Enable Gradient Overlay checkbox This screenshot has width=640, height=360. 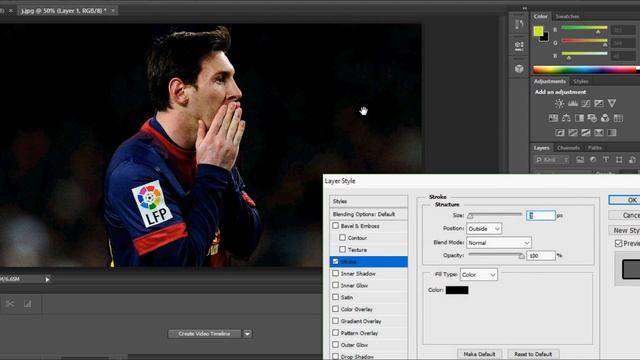[336, 320]
